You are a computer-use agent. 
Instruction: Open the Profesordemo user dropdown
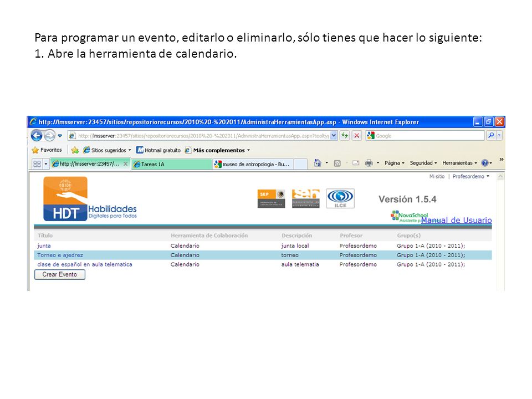(x=471, y=176)
